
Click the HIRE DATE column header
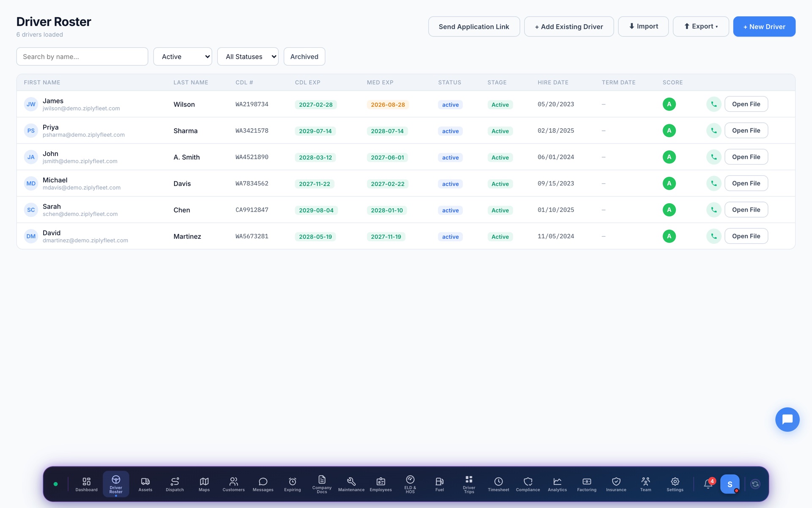coord(553,83)
